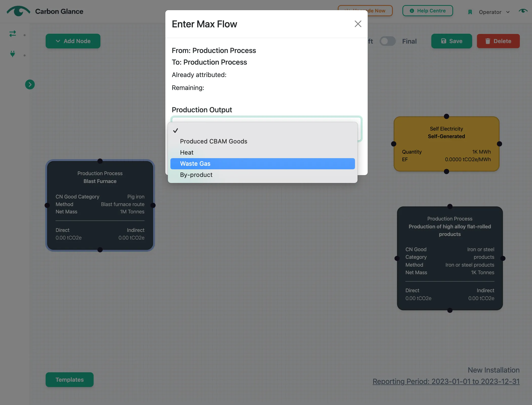
Task: Pick By-product from the dropdown list
Action: 262,175
